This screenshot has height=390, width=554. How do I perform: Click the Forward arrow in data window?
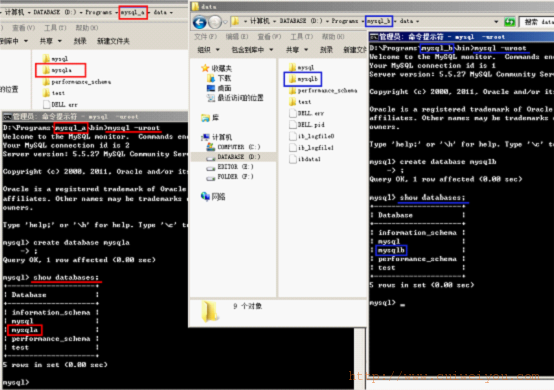(x=215, y=22)
